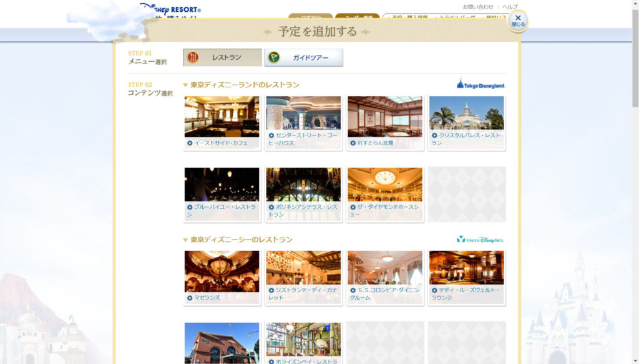Open リストランテ・ディ・カナレット photo
Image resolution: width=639 pixels, height=364 pixels.
[x=303, y=267]
